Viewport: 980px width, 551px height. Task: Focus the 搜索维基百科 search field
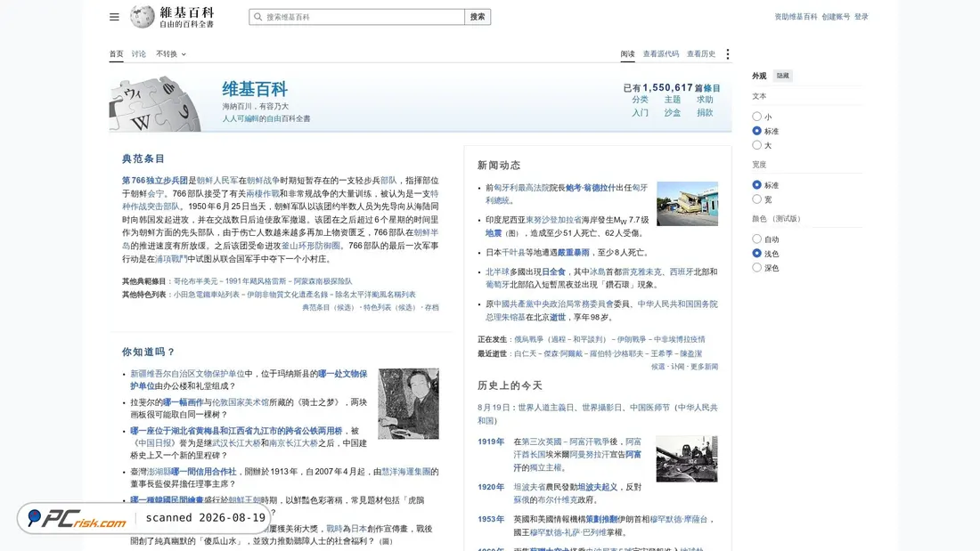coord(357,17)
